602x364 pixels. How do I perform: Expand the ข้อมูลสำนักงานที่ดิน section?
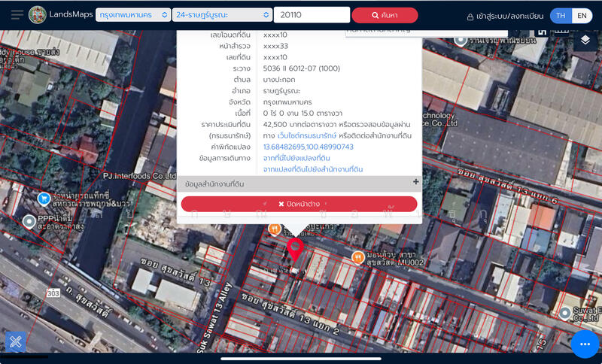[415, 183]
